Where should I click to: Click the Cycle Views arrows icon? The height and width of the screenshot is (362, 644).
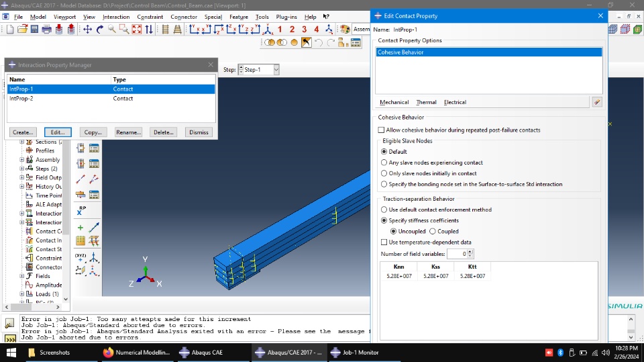tap(149, 29)
